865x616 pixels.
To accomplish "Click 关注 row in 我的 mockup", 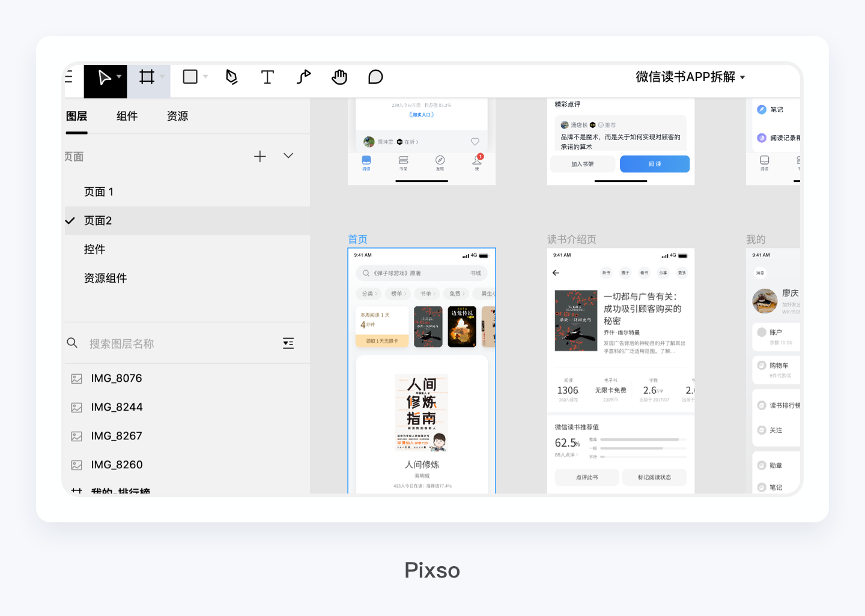I will (x=776, y=430).
